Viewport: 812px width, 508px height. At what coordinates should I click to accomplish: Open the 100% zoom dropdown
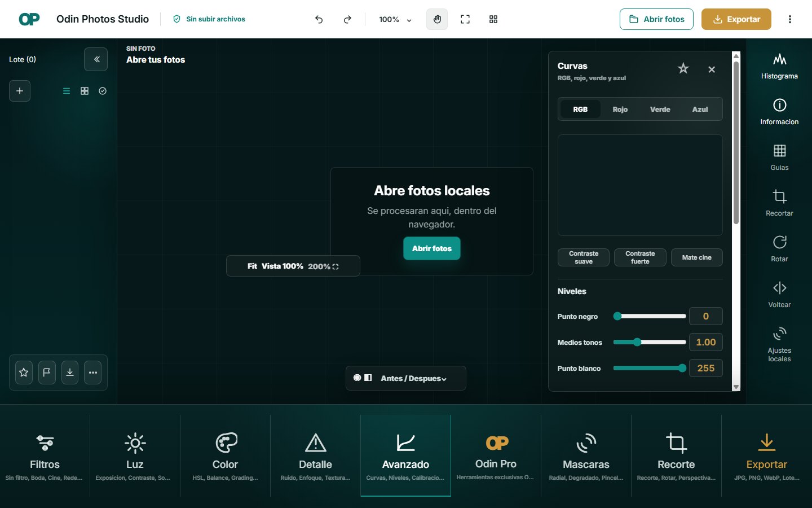395,19
